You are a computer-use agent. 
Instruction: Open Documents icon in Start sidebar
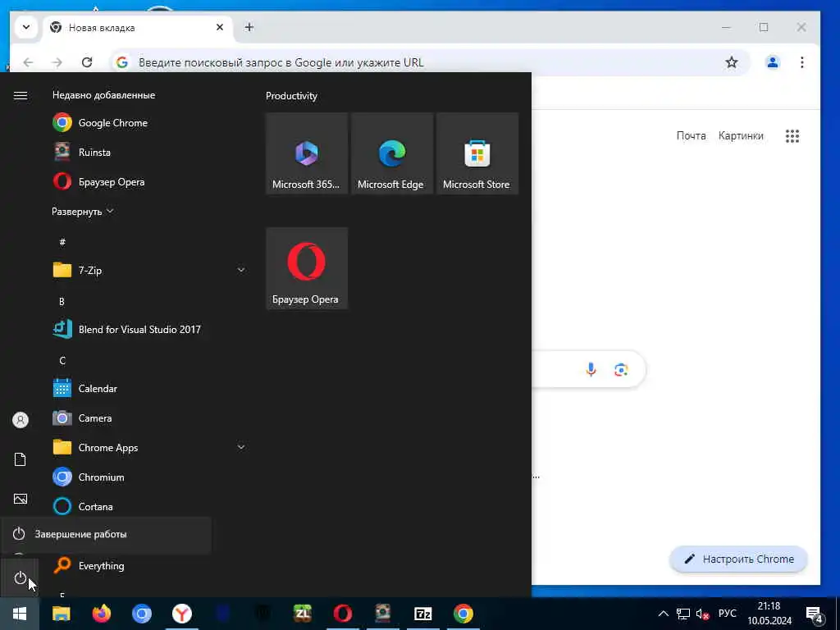(x=20, y=459)
